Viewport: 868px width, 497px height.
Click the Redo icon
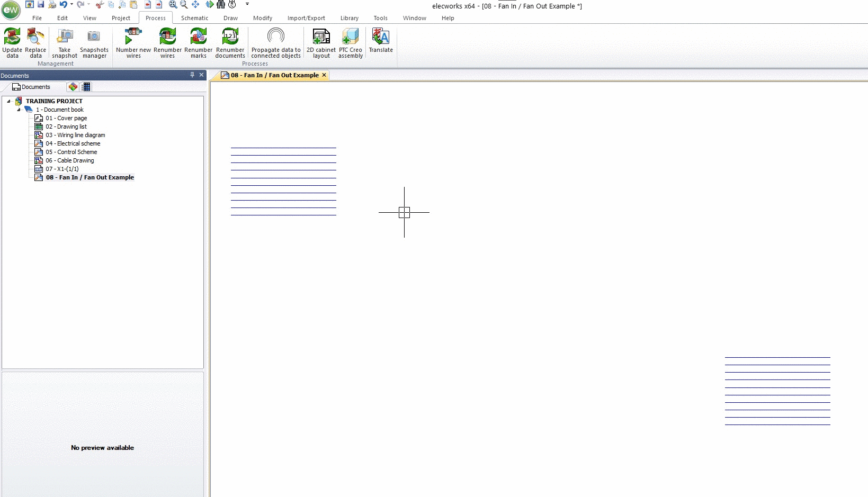80,4
